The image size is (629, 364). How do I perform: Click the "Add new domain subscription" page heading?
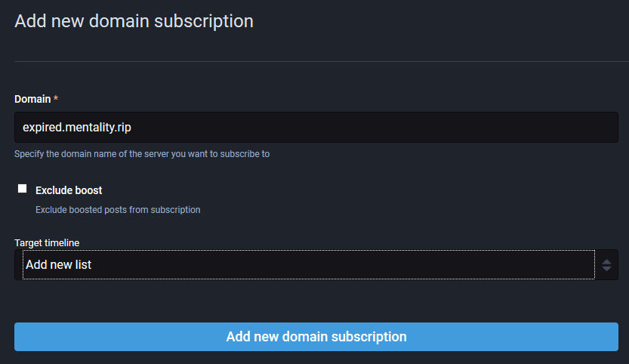134,21
